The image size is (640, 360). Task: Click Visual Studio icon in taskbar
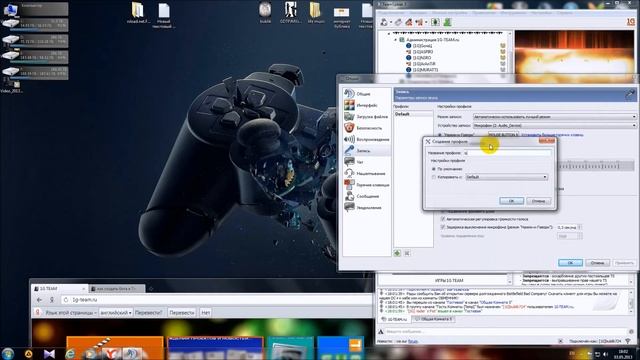coord(49,353)
